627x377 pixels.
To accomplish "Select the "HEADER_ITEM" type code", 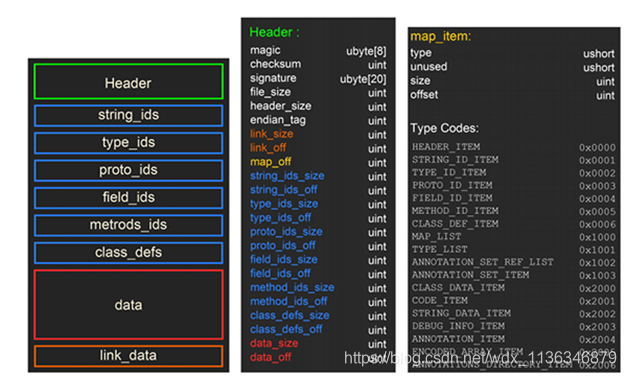I will pyautogui.click(x=446, y=147).
